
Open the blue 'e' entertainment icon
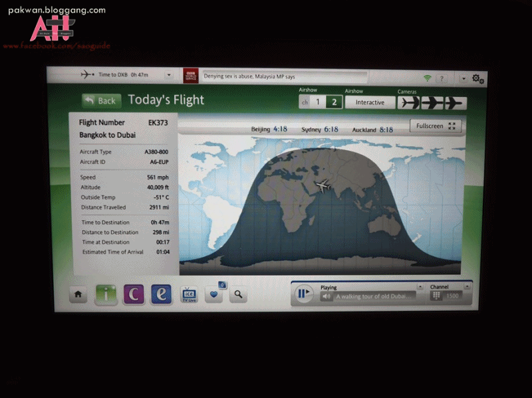(x=161, y=294)
